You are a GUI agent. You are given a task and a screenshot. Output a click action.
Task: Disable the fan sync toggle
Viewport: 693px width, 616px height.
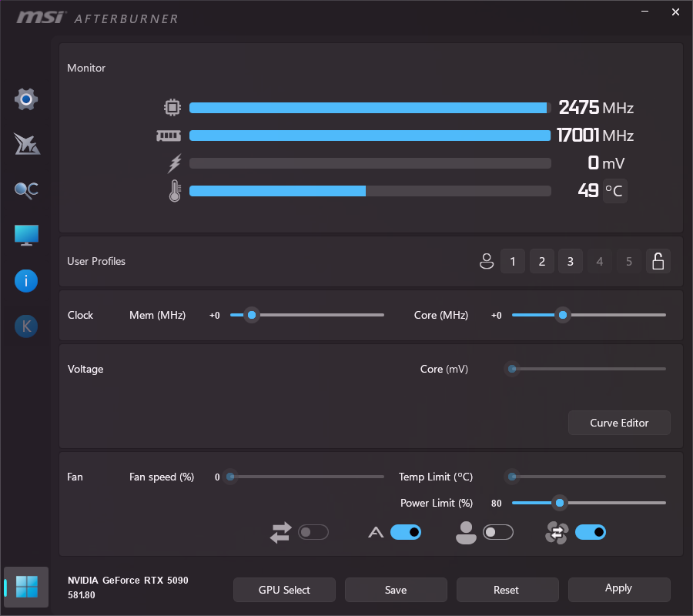click(x=591, y=532)
